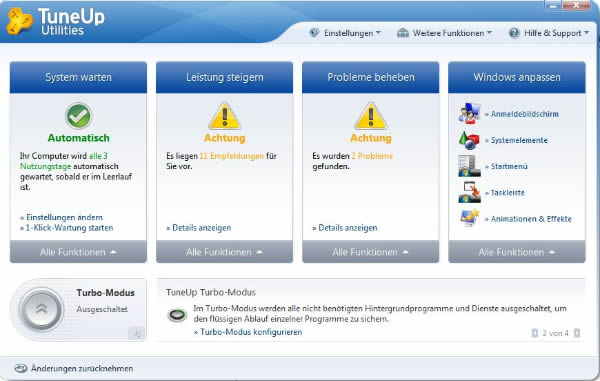Click the Achtung label under Leistung steigern
600x381 pixels.
tap(225, 138)
